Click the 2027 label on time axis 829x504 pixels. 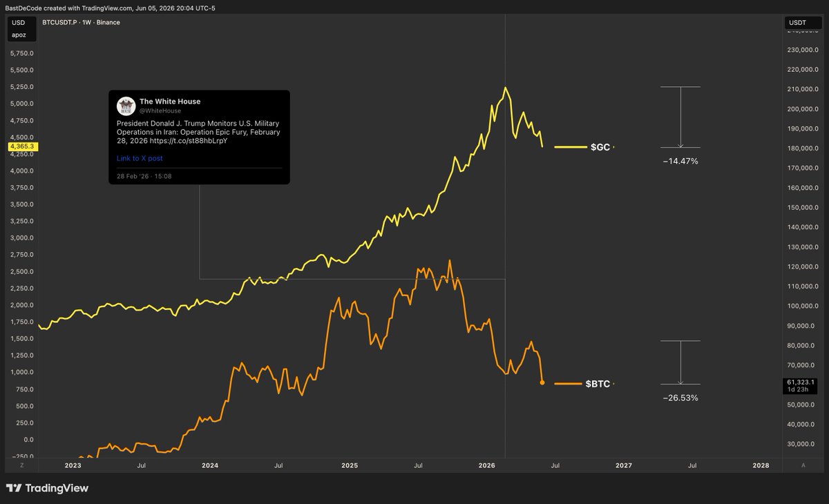coord(624,466)
